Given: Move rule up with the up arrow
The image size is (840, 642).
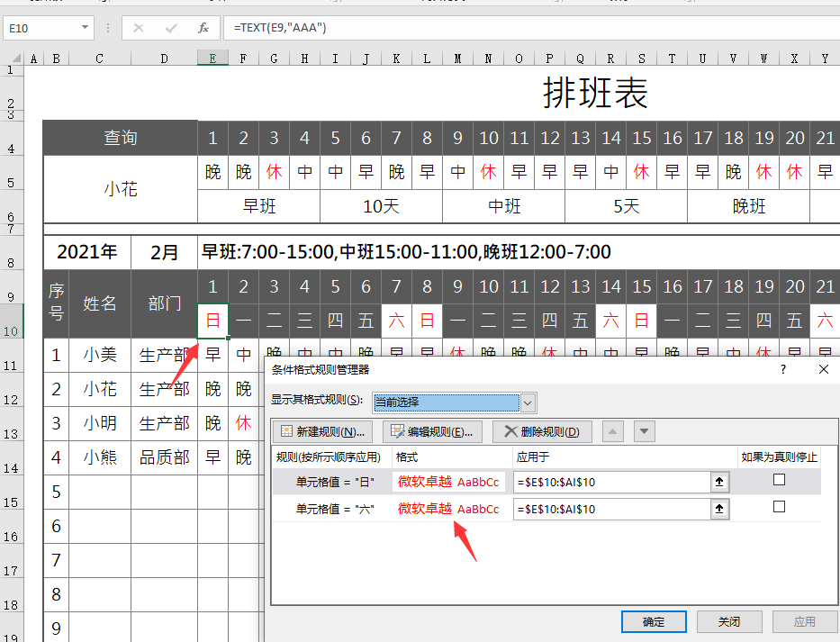Looking at the screenshot, I should click(x=613, y=431).
